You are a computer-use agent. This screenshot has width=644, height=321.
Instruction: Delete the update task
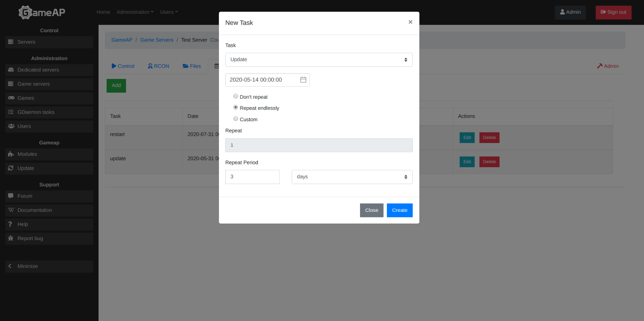pyautogui.click(x=490, y=162)
